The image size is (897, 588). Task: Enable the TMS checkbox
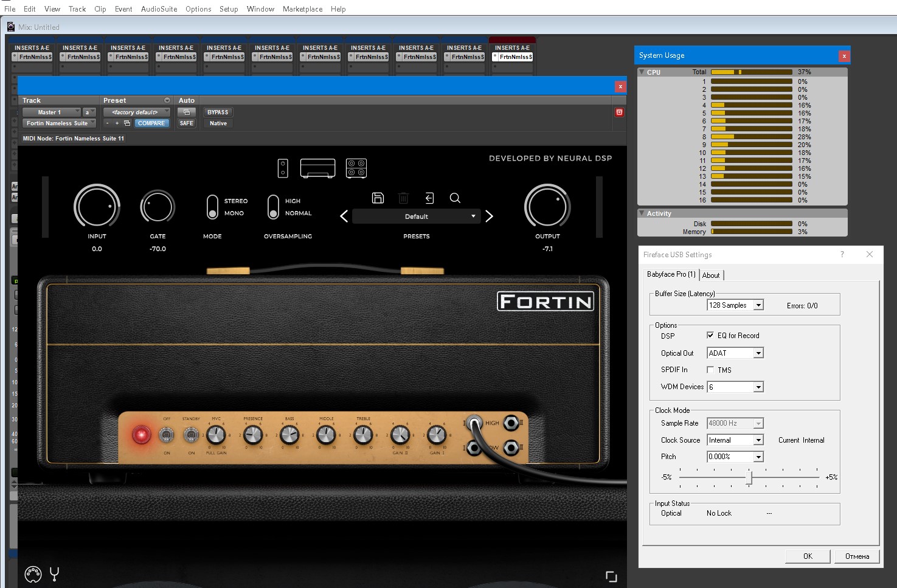click(x=710, y=370)
